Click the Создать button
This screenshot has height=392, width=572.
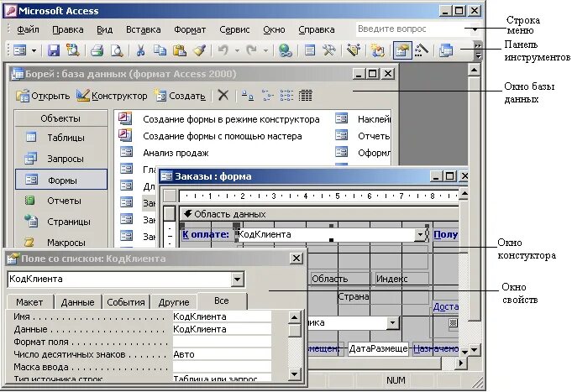[x=180, y=96]
